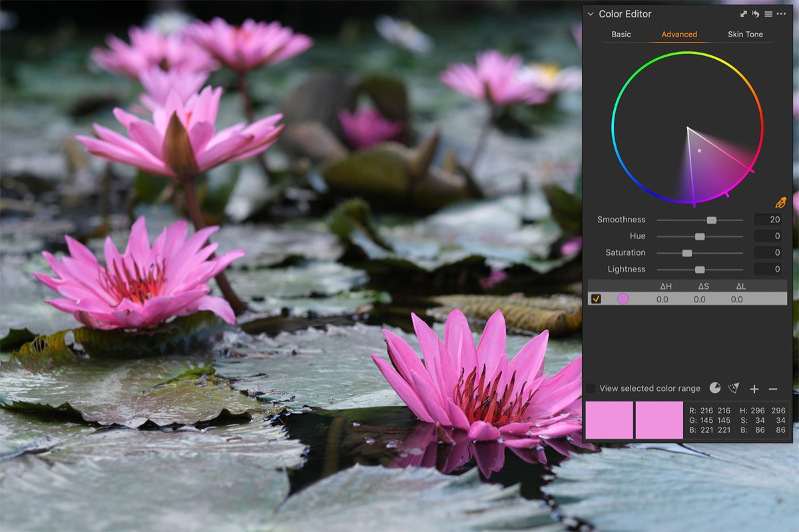Reset the Color Editor adjustments
The image size is (799, 532).
coord(756,13)
